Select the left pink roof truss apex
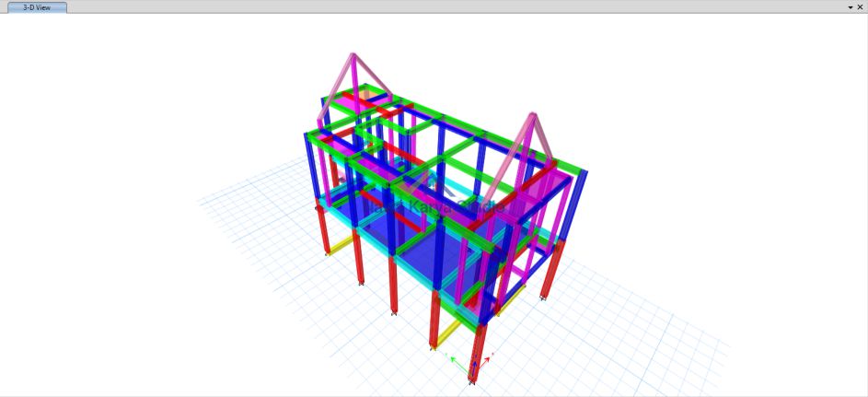The height and width of the screenshot is (397, 868). click(x=352, y=55)
